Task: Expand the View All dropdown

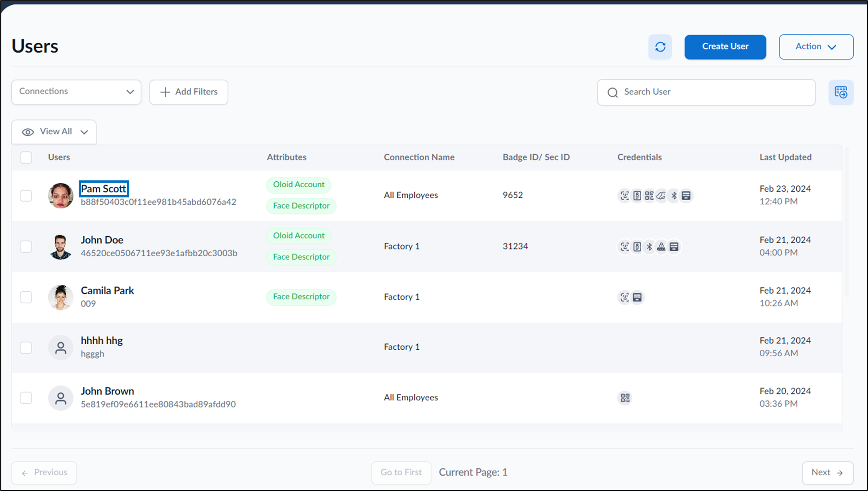Action: click(54, 132)
